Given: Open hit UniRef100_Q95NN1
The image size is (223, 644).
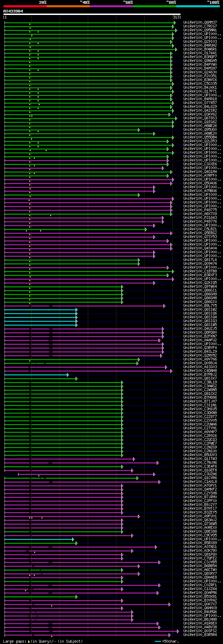Looking at the screenshot, I should 200,30.
